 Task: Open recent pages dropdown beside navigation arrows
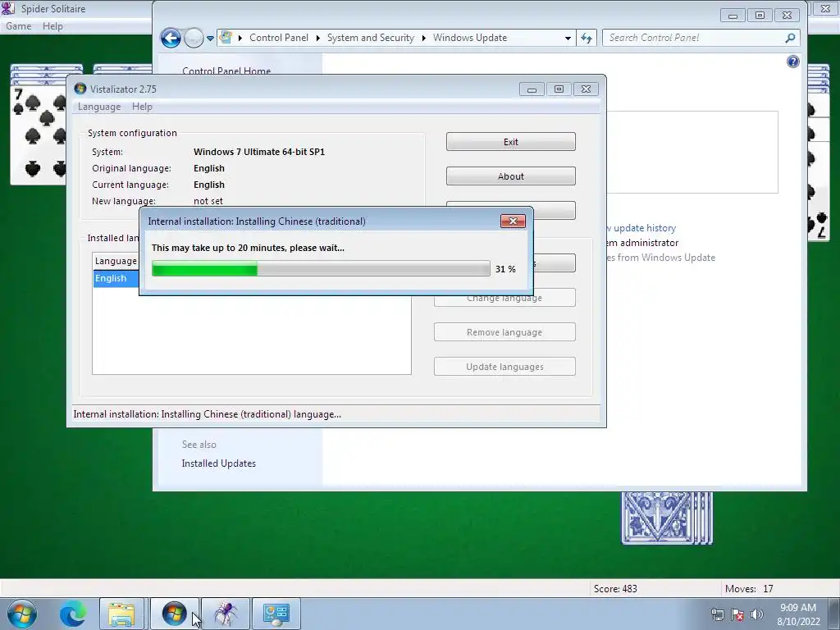click(x=210, y=38)
